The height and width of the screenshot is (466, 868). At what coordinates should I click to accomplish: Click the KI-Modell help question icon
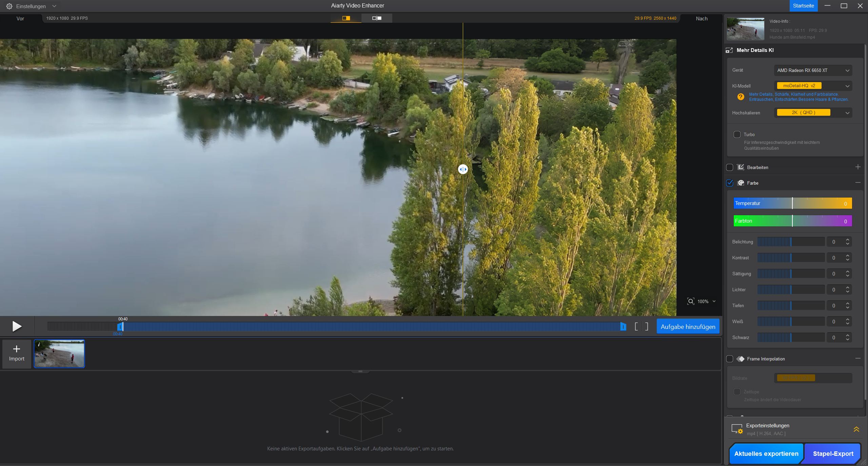[x=741, y=97]
